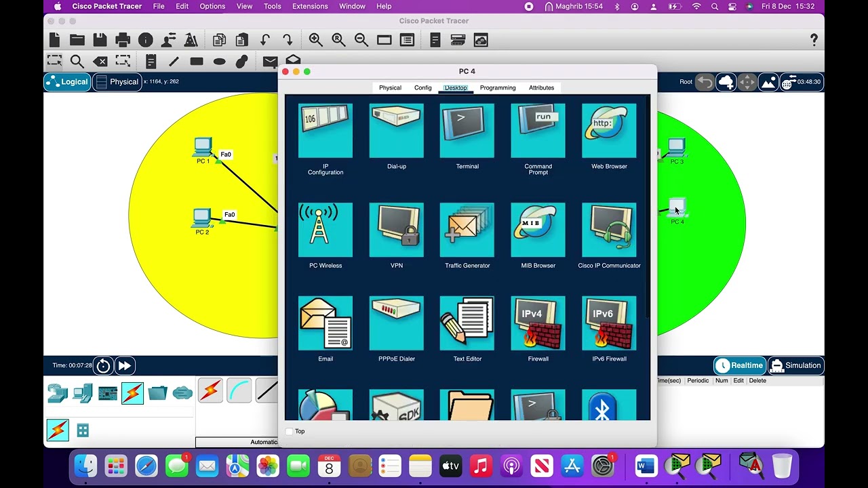Select the Place Note tool
The width and height of the screenshot is (868, 488).
point(151,62)
